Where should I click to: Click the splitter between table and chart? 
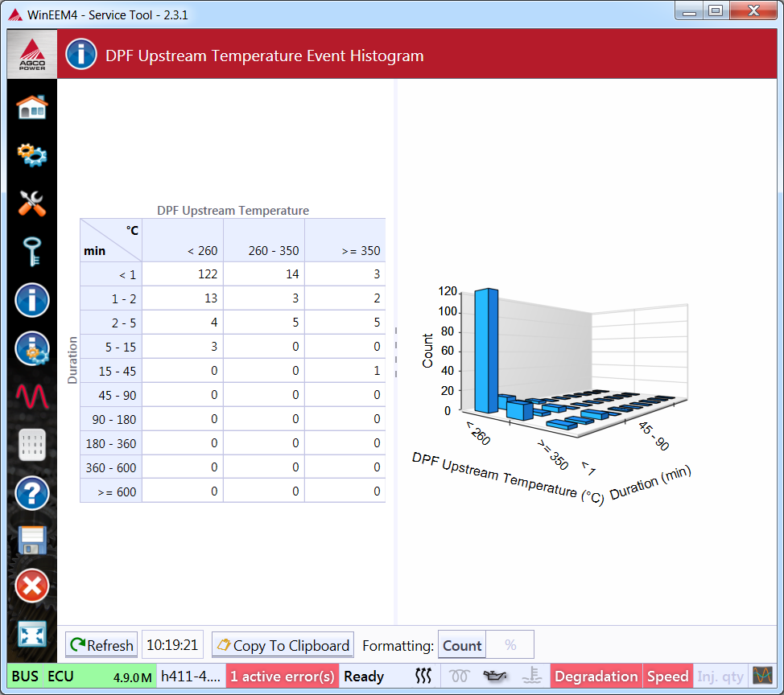[394, 352]
